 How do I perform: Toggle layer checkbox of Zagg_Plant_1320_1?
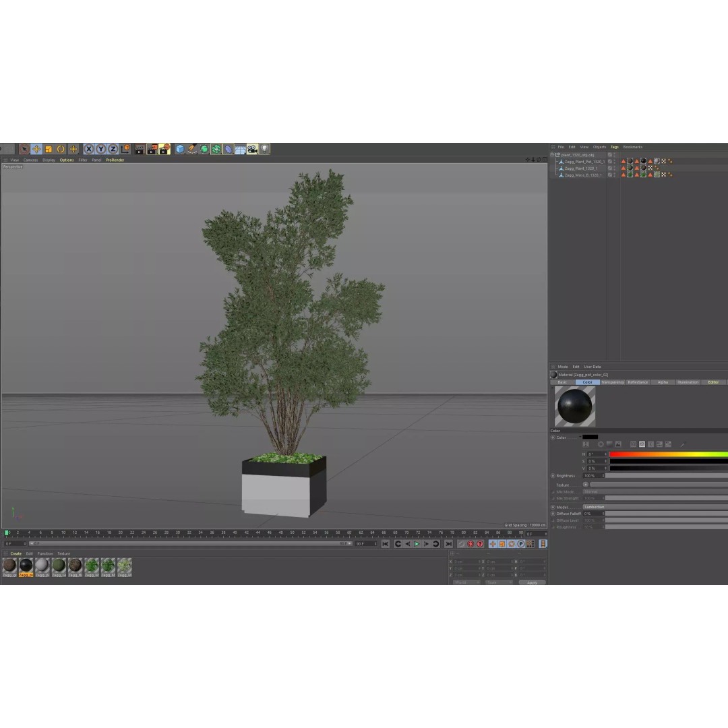pyautogui.click(x=610, y=169)
